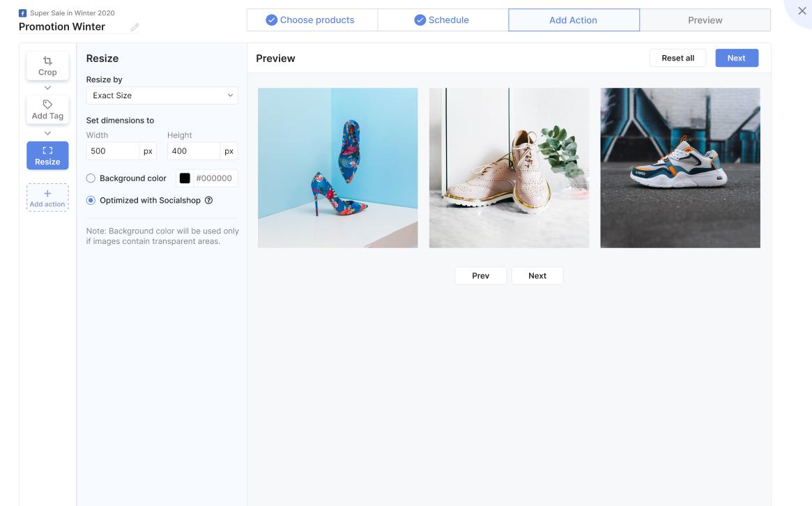The height and width of the screenshot is (506, 812).
Task: Open the help icon next to Optimized with Socialshop
Action: pyautogui.click(x=208, y=201)
